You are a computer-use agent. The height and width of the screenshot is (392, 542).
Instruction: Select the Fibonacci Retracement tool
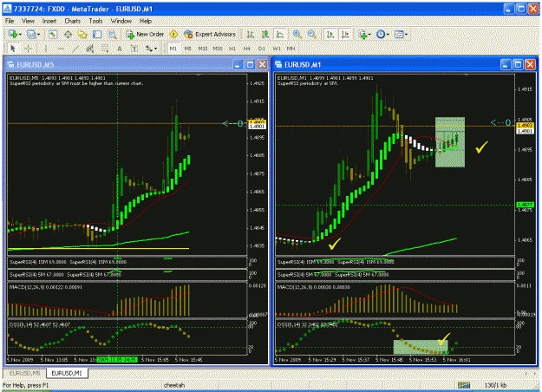[x=105, y=49]
